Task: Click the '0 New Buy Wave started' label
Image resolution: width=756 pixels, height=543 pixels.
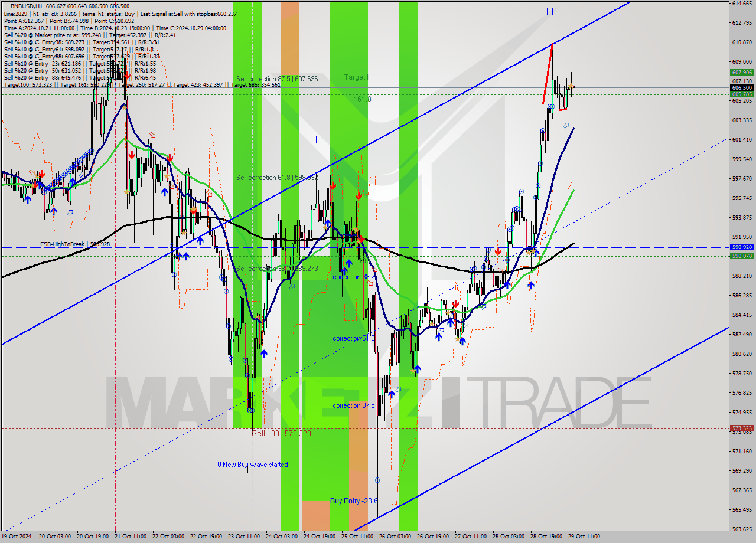Action: point(253,465)
